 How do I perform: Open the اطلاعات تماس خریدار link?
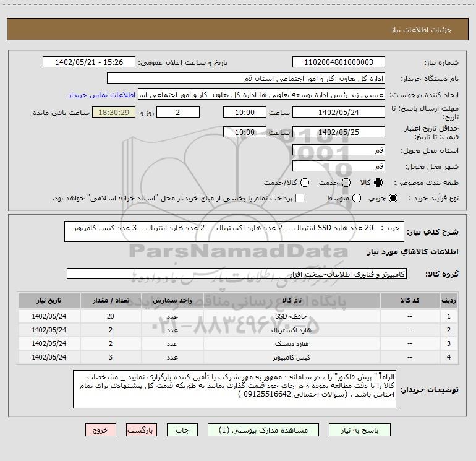click(x=102, y=95)
